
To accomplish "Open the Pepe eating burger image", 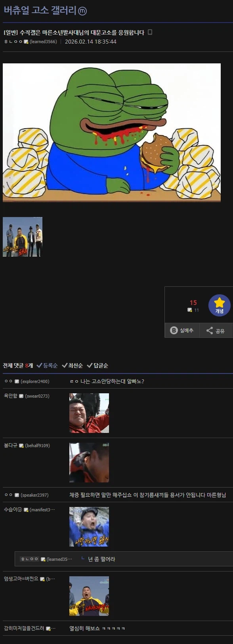I will [x=112, y=133].
